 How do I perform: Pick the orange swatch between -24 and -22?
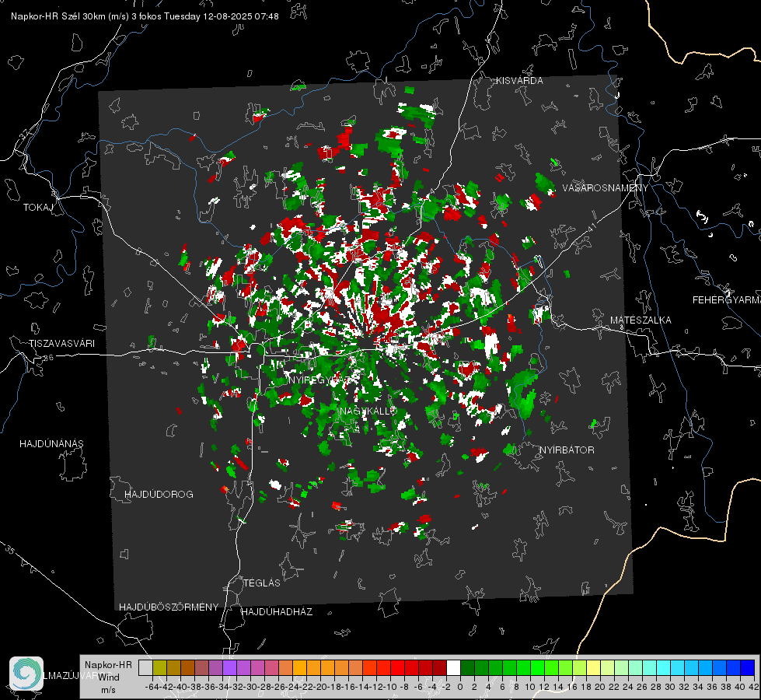[299, 667]
